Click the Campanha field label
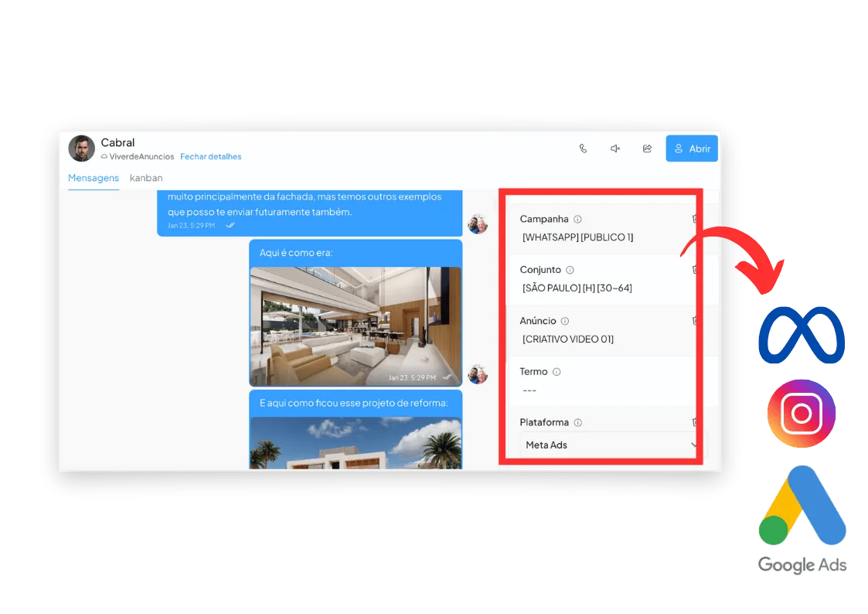 544,220
